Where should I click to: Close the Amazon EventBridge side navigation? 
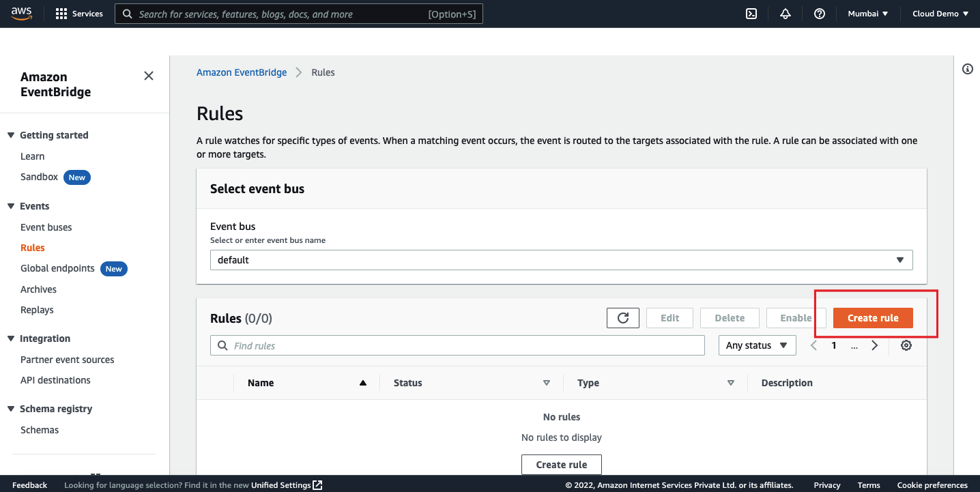149,76
